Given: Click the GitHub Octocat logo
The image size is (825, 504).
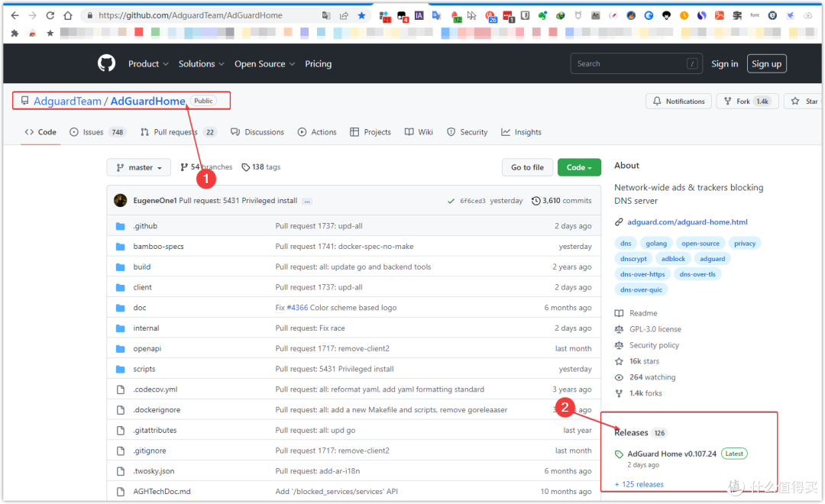Looking at the screenshot, I should pyautogui.click(x=105, y=63).
